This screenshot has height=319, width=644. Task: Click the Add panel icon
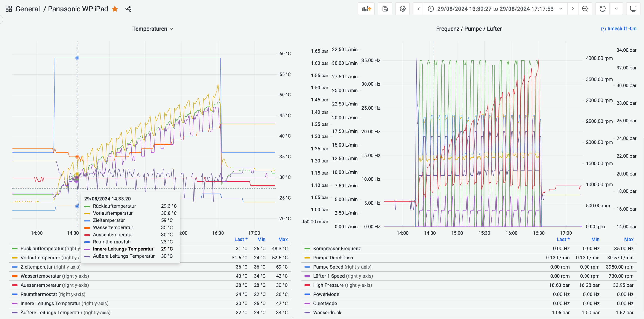click(366, 9)
